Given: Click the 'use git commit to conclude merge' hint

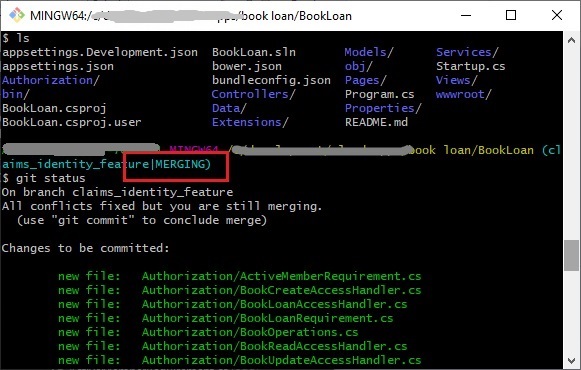Looking at the screenshot, I should coord(142,220).
